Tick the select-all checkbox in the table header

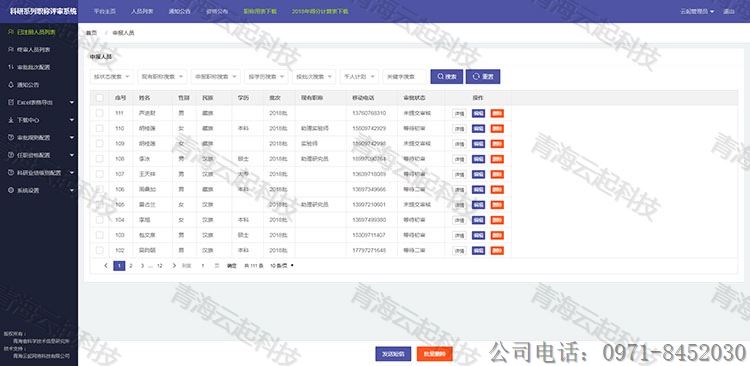point(99,98)
